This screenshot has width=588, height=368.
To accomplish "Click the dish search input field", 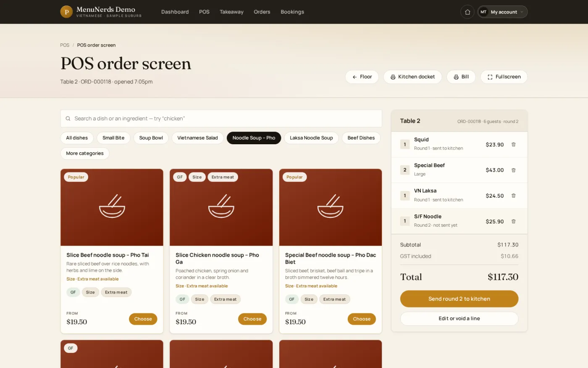I will click(221, 119).
